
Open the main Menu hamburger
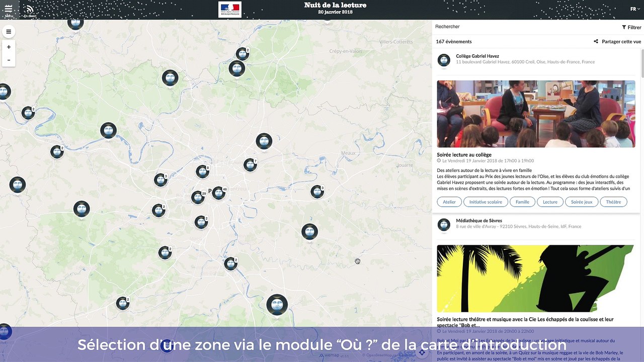[x=9, y=10]
